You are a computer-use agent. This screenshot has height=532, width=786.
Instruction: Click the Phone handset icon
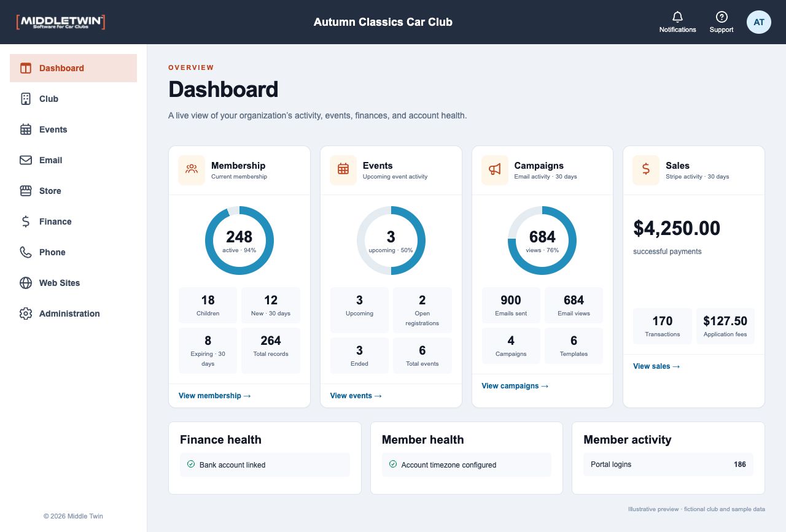(26, 252)
